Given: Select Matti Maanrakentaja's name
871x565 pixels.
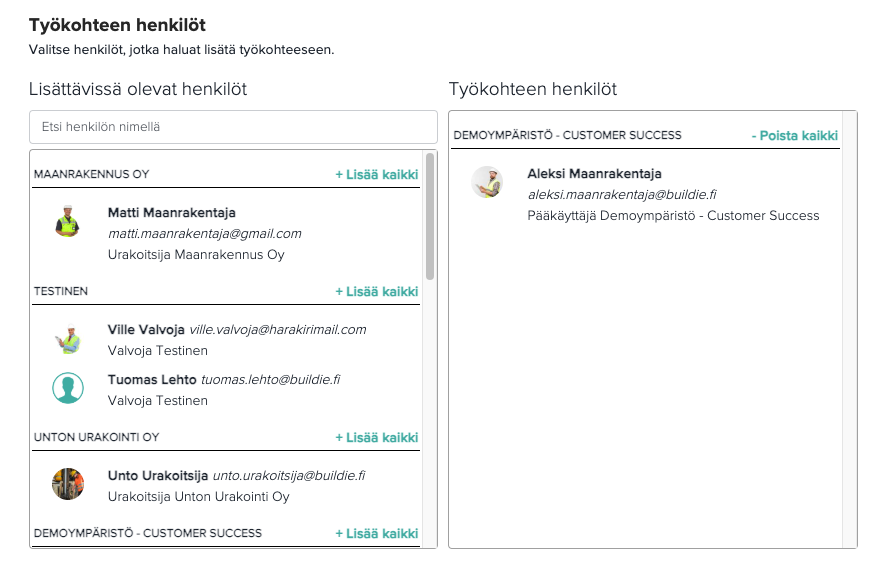Looking at the screenshot, I should click(x=172, y=213).
